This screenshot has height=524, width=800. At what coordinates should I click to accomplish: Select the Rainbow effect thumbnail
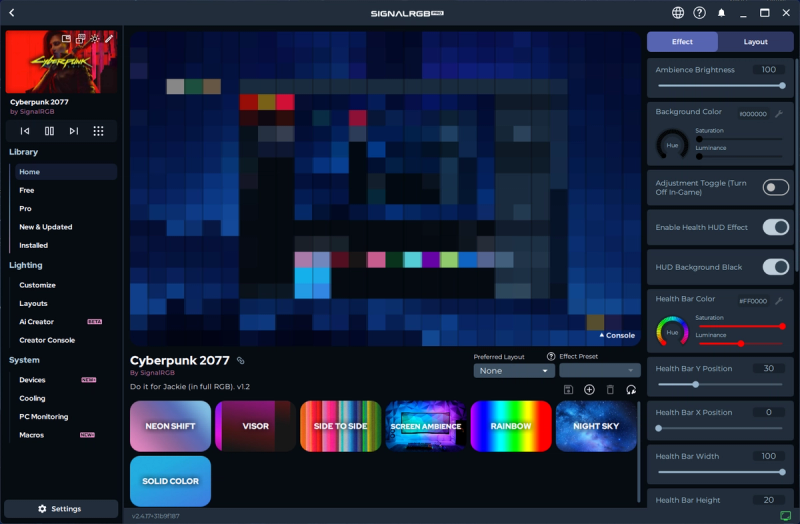coord(511,426)
